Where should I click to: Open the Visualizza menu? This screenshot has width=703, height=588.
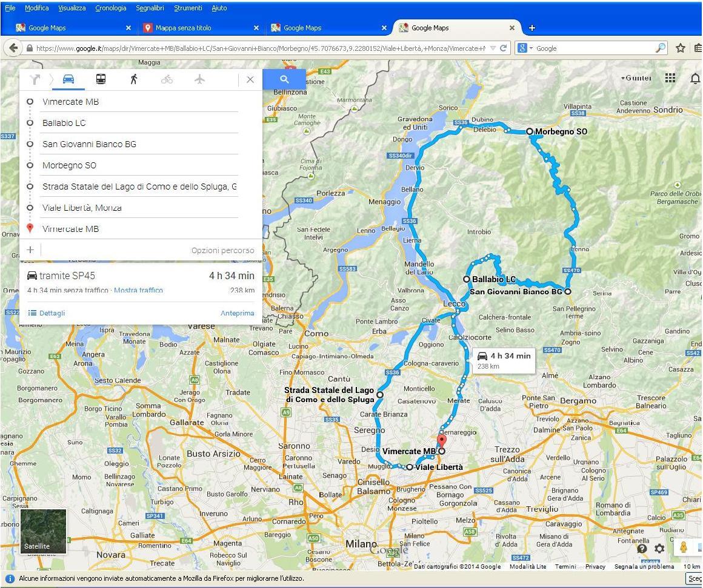(72, 8)
